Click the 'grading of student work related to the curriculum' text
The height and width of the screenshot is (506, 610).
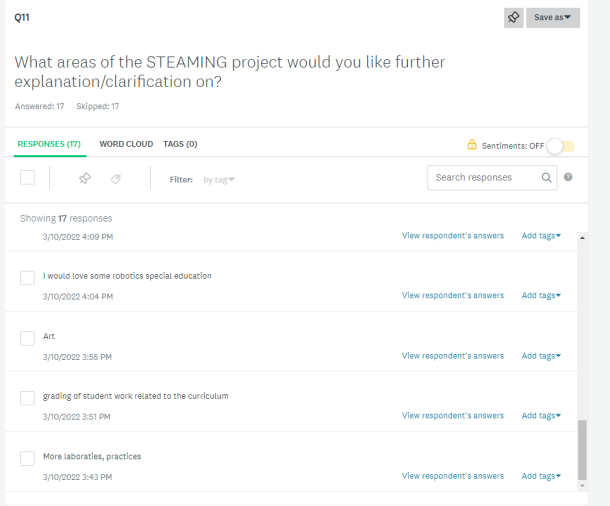pyautogui.click(x=135, y=396)
